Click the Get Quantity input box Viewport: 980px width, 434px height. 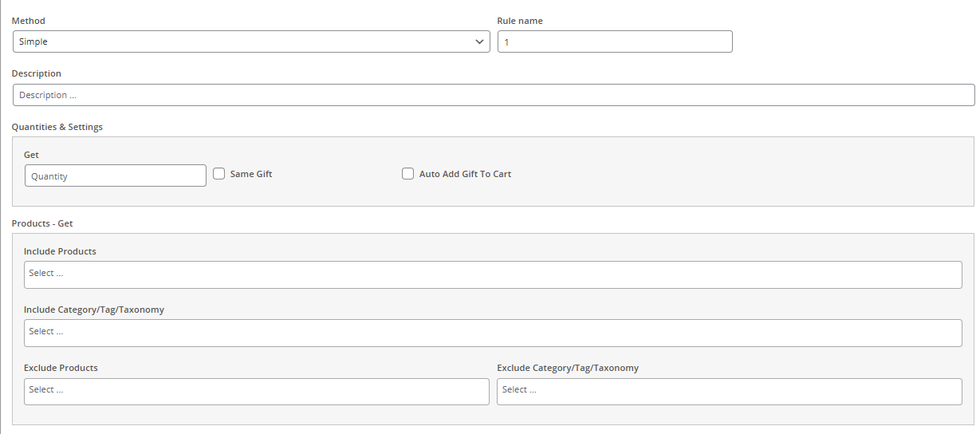click(116, 176)
